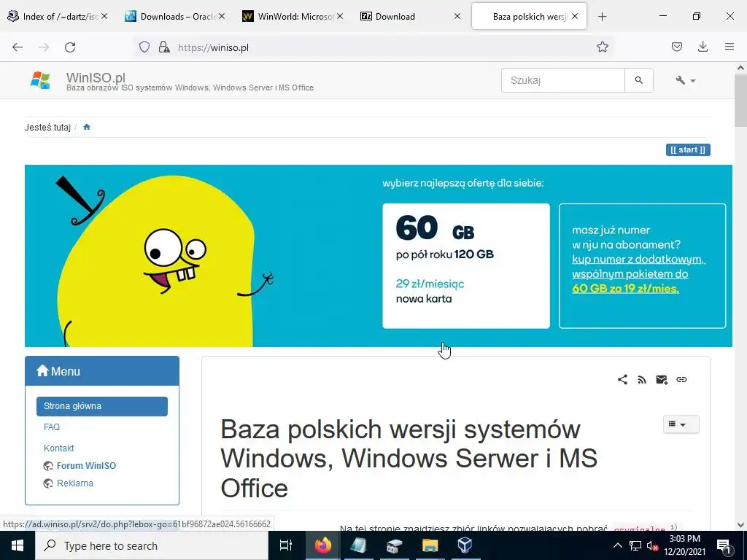Go back to the previous page
747x560 pixels.
[x=18, y=47]
